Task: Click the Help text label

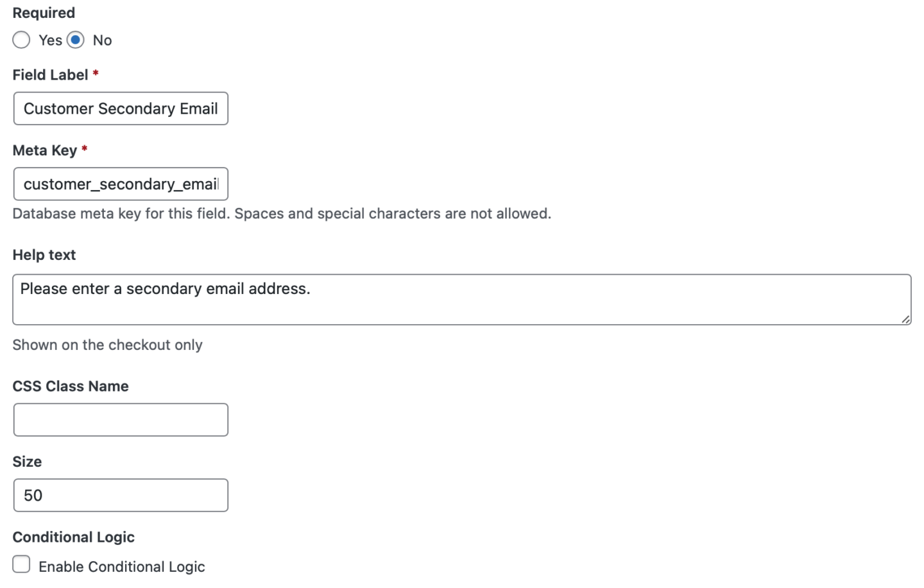Action: tap(44, 254)
